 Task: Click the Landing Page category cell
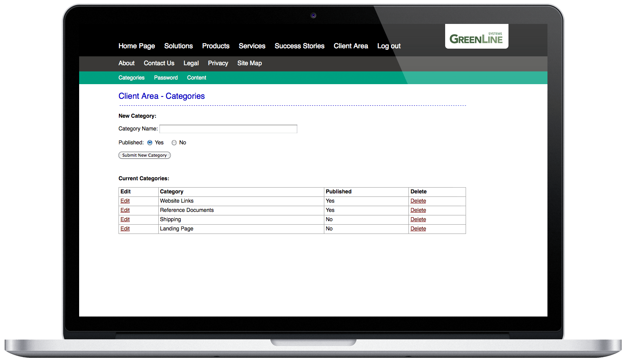241,229
